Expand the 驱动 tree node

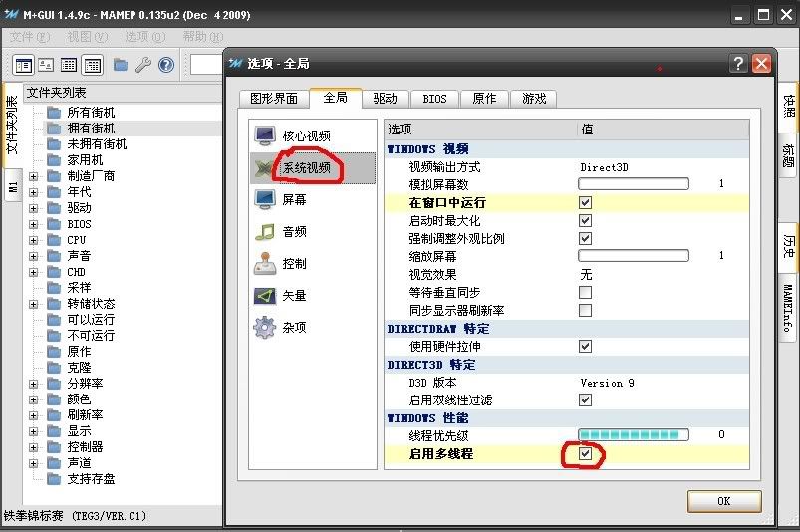pyautogui.click(x=33, y=208)
